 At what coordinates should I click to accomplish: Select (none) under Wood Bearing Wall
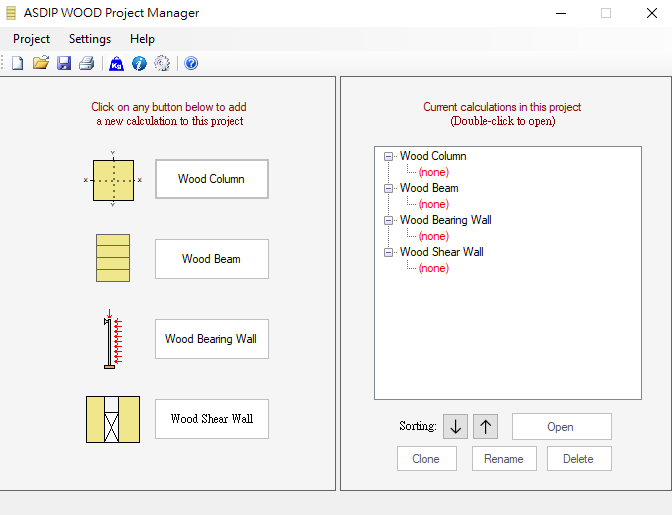click(x=434, y=236)
